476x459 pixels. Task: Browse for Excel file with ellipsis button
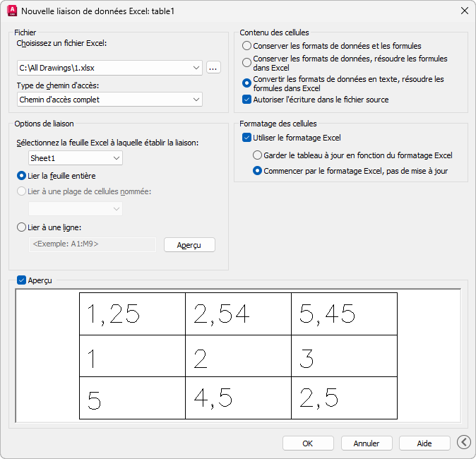click(213, 67)
